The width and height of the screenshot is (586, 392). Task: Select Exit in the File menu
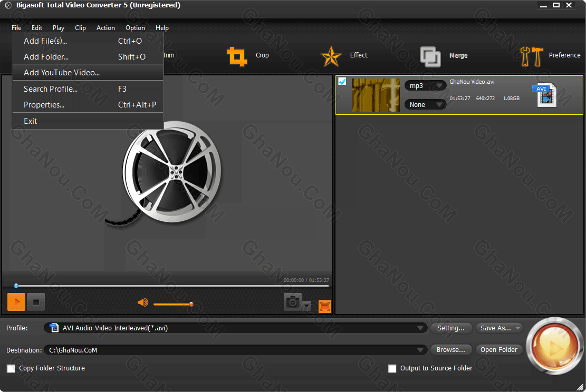pyautogui.click(x=88, y=121)
